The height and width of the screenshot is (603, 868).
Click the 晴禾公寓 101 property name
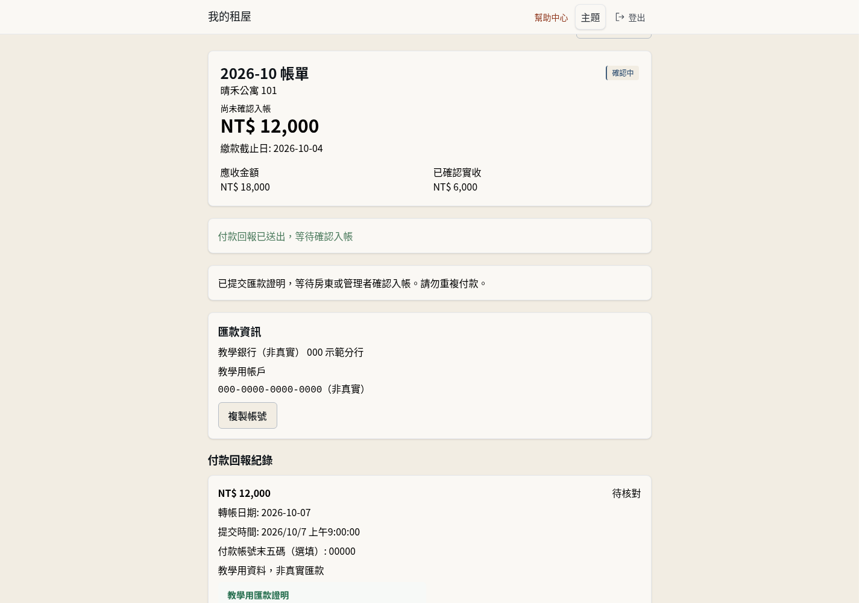pyautogui.click(x=249, y=90)
